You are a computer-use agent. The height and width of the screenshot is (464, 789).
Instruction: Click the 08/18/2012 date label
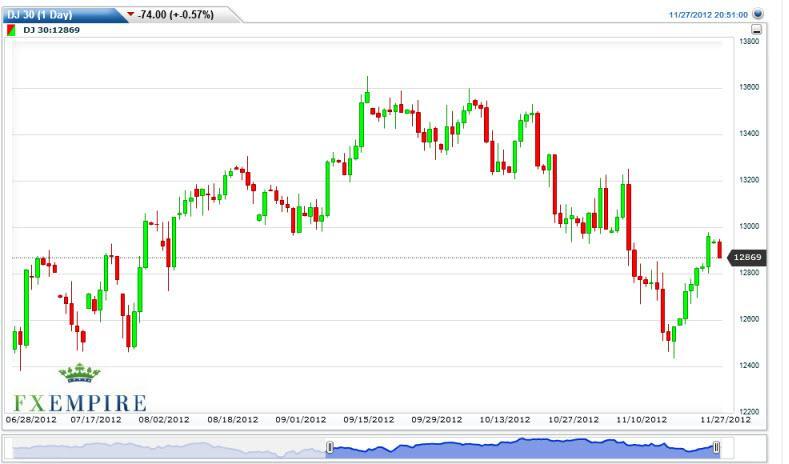tap(232, 419)
